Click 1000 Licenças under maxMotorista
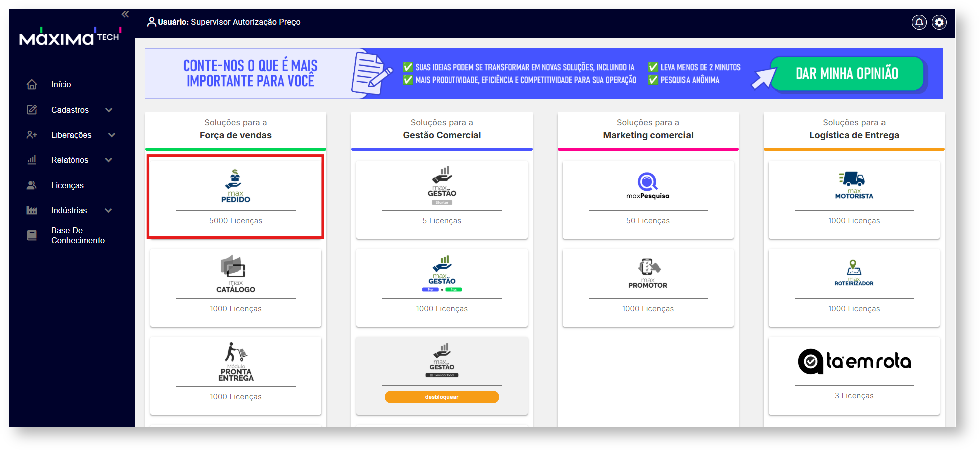 [854, 221]
